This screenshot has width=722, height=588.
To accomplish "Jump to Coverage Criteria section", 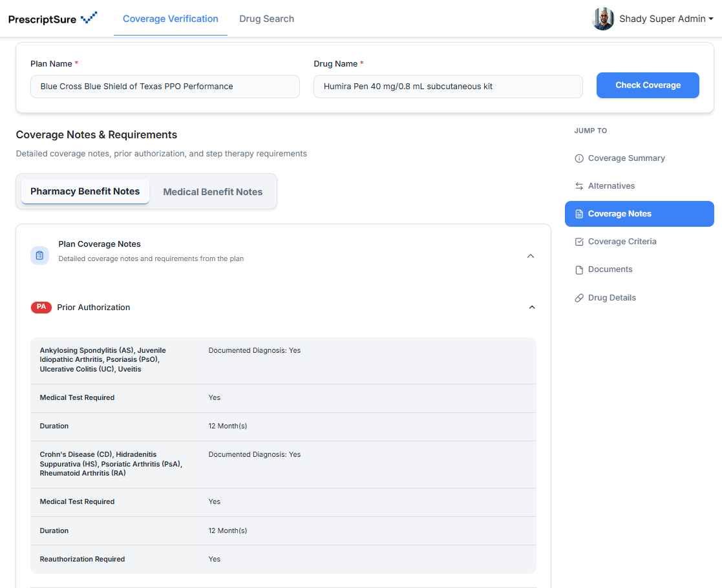I will (622, 242).
